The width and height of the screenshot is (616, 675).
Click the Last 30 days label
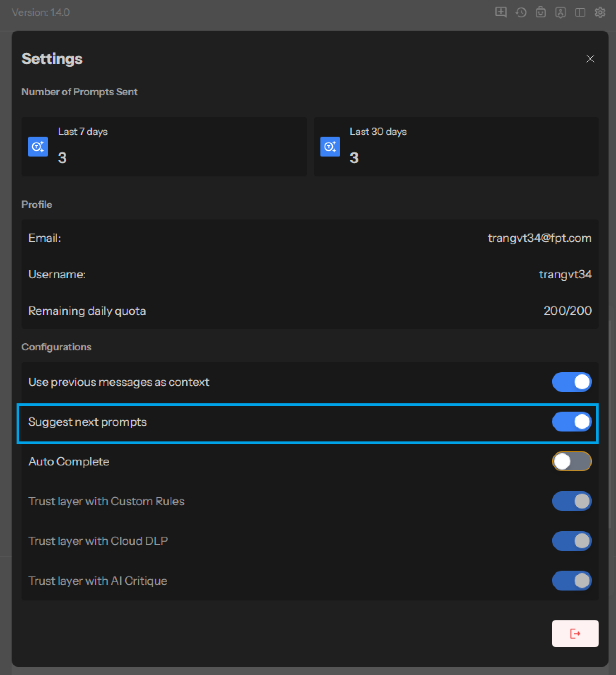click(378, 132)
